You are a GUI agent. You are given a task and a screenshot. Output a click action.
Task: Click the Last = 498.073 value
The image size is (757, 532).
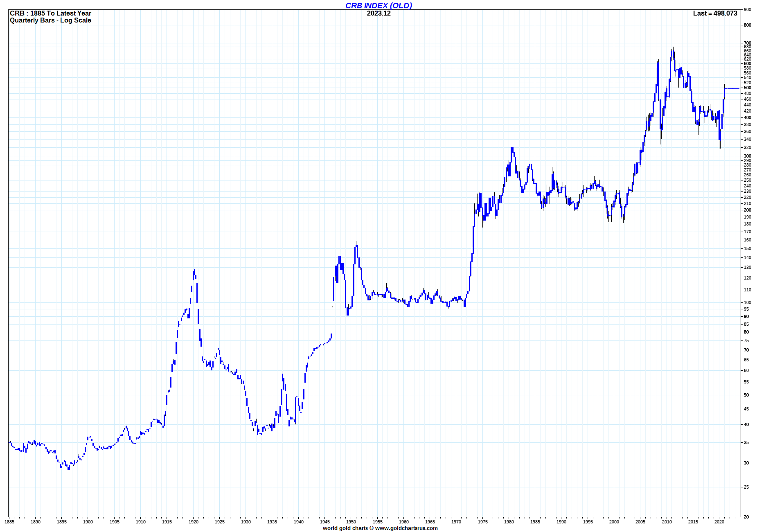715,13
